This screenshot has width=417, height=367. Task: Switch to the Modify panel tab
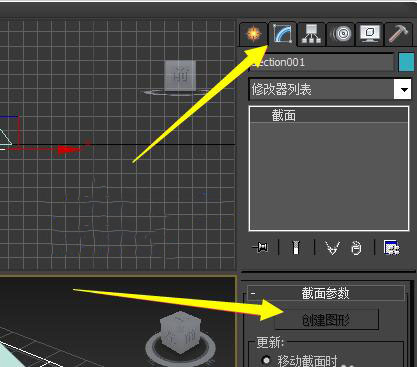click(282, 34)
